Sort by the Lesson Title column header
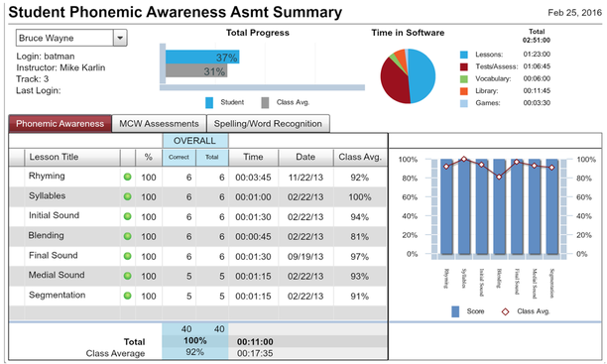Image resolution: width=607 pixels, height=364 pixels. click(x=72, y=157)
